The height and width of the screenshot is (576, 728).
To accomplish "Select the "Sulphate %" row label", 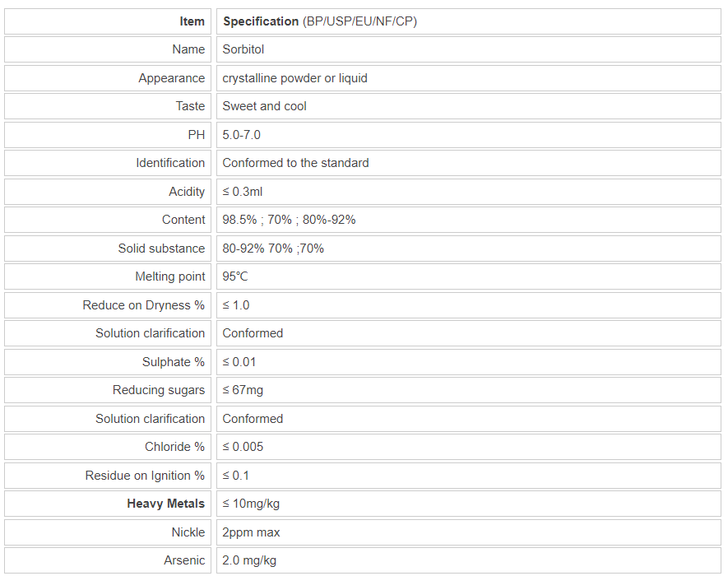I will pos(174,362).
